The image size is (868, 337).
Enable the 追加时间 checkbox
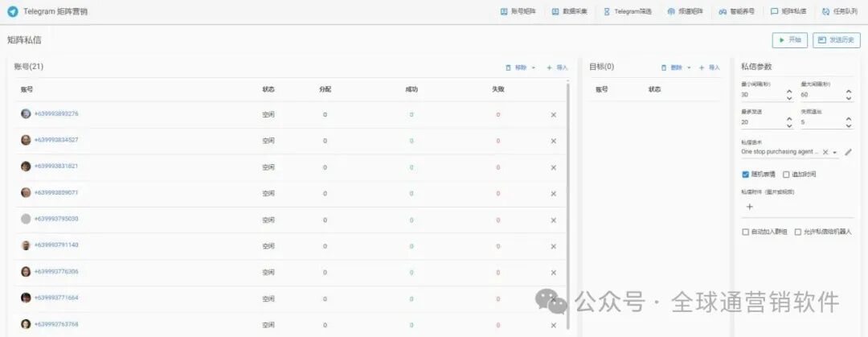point(786,175)
